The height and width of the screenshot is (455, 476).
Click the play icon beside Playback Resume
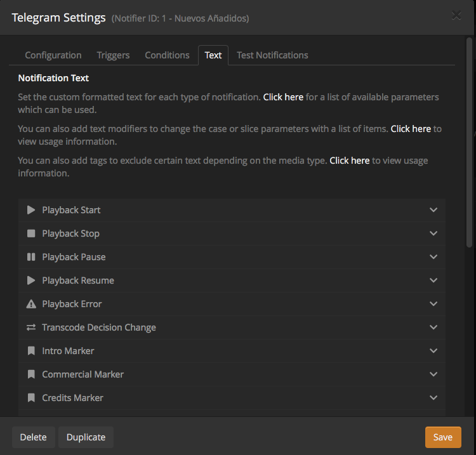(31, 280)
